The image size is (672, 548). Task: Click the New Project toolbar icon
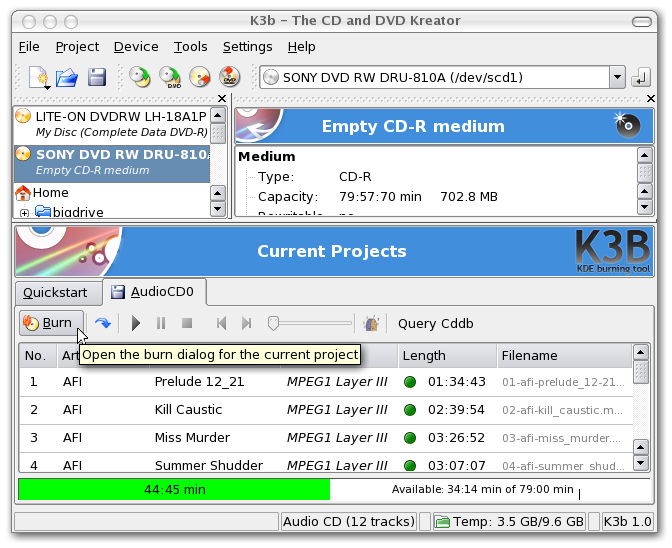tap(38, 77)
